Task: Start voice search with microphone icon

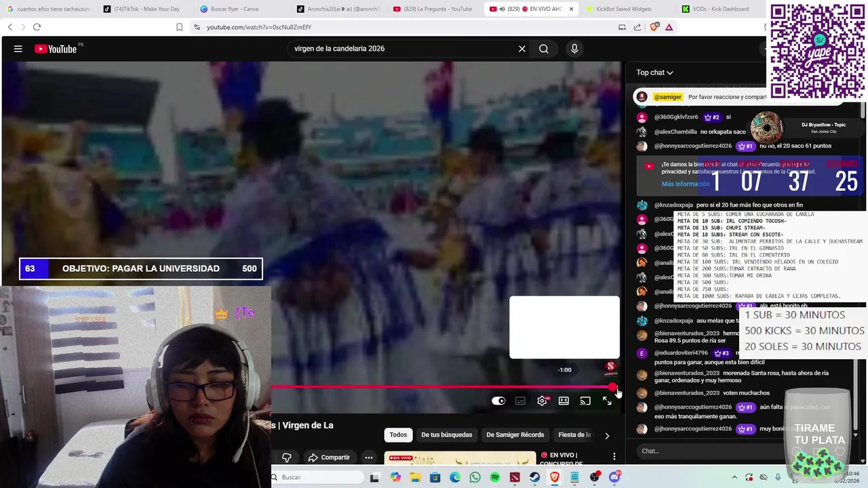Action: [x=574, y=49]
